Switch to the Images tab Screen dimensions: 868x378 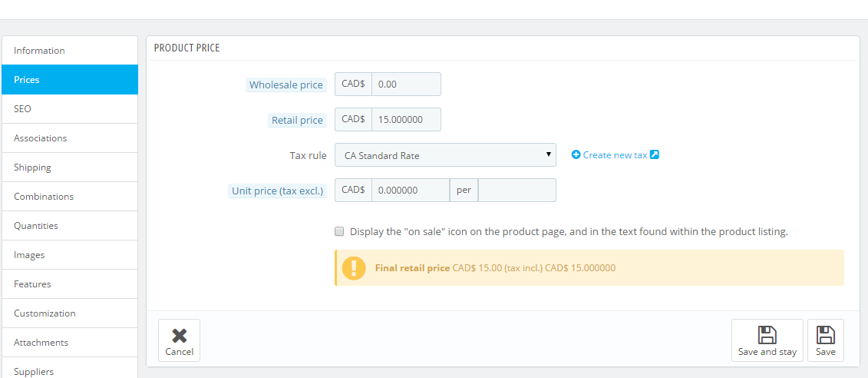coord(69,255)
